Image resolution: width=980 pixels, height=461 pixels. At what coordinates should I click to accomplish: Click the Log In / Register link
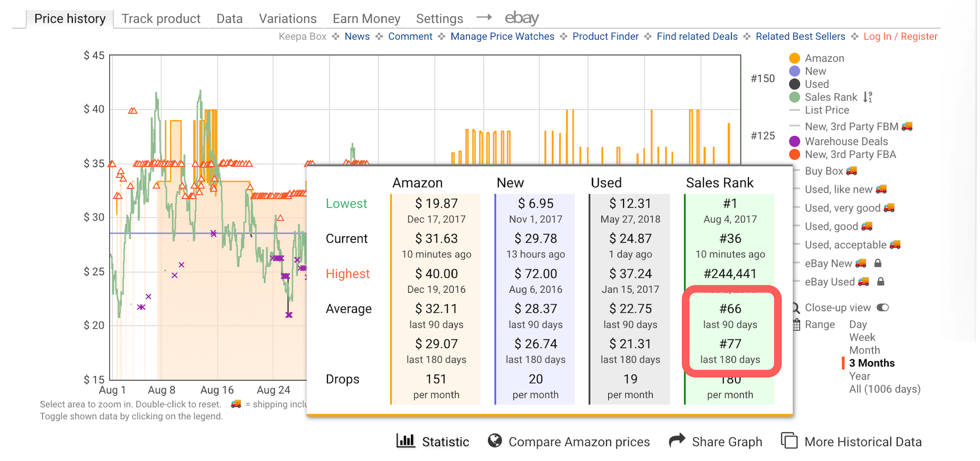[x=900, y=36]
